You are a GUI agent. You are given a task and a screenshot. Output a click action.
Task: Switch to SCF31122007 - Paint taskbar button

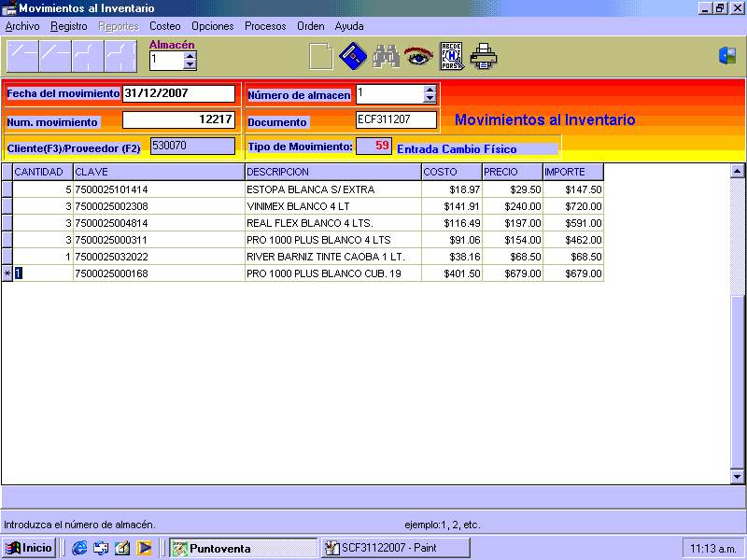[x=395, y=548]
